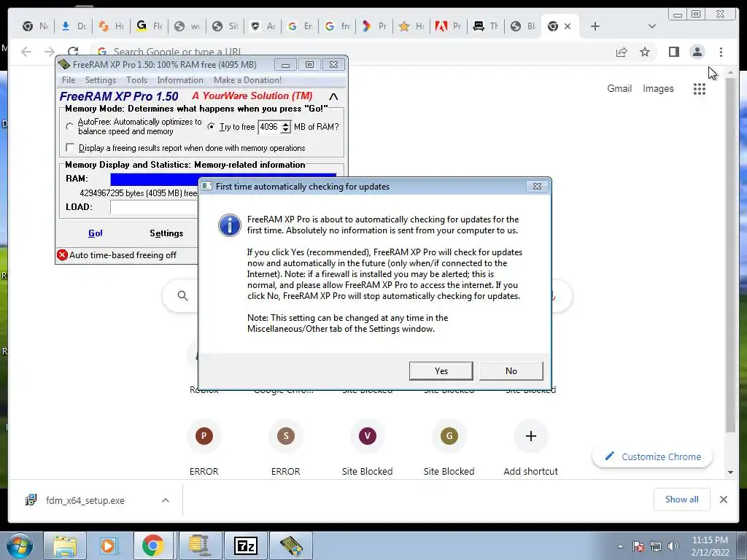Open Chrome three-dot menu
This screenshot has height=560, width=747.
pyautogui.click(x=721, y=52)
